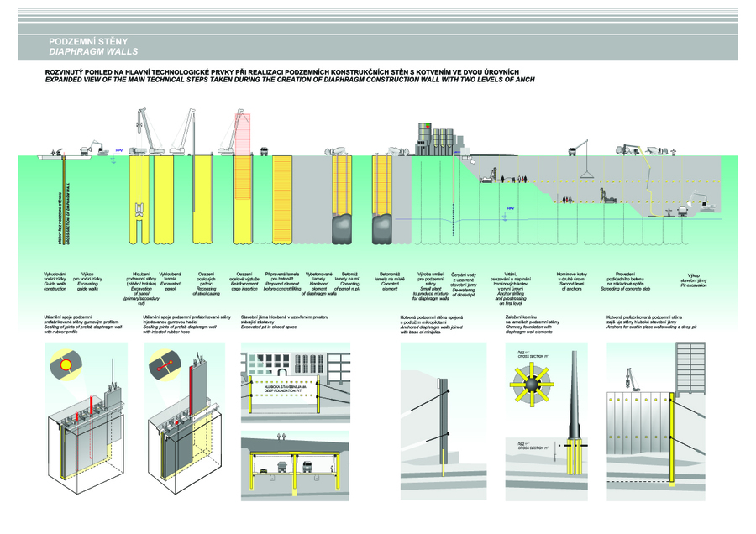756x534 pixels.
Task: Select the yellow car inside the tunnel
Action: point(264,470)
